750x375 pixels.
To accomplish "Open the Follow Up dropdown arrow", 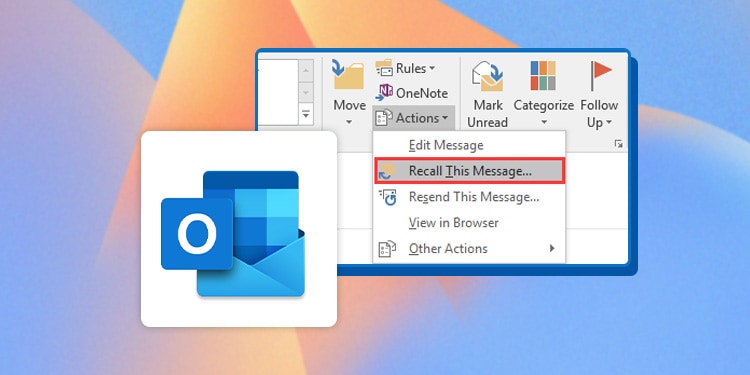I will coord(609,123).
